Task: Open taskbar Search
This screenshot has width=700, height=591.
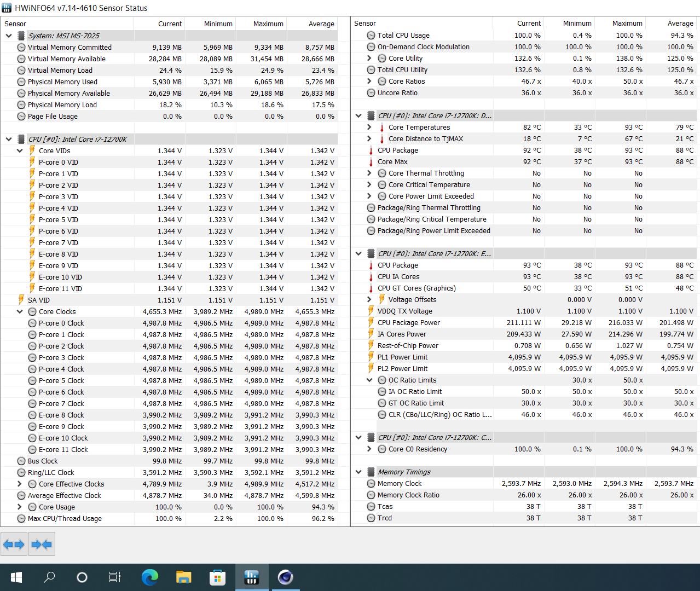Action: point(49,577)
